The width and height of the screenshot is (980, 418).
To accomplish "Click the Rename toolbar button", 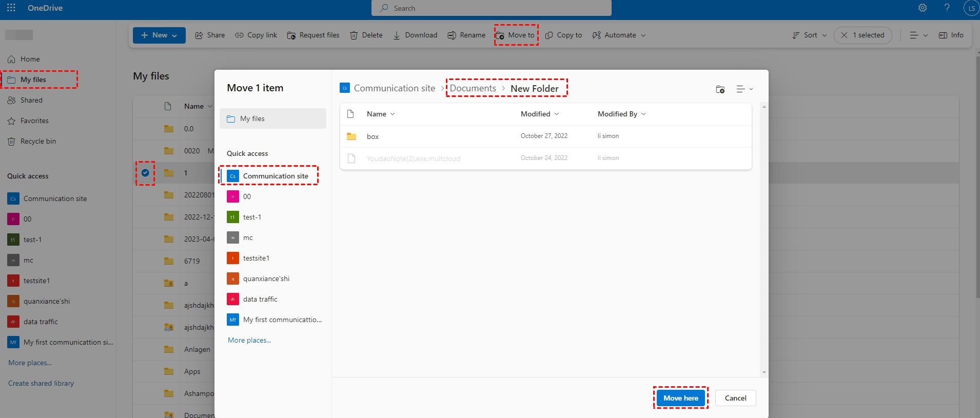I will tap(466, 35).
